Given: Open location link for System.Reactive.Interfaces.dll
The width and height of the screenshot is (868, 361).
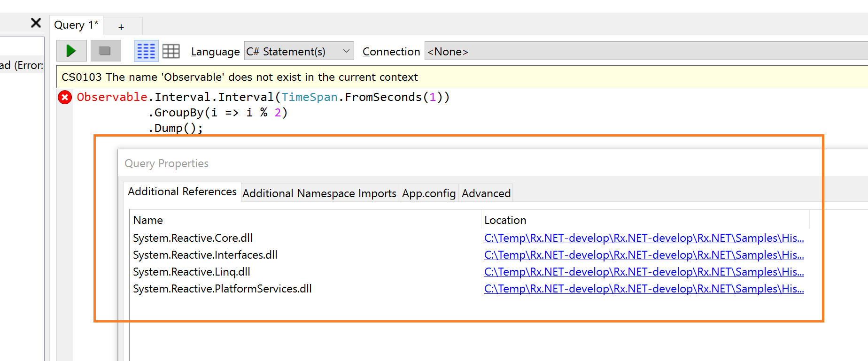Looking at the screenshot, I should click(x=643, y=255).
